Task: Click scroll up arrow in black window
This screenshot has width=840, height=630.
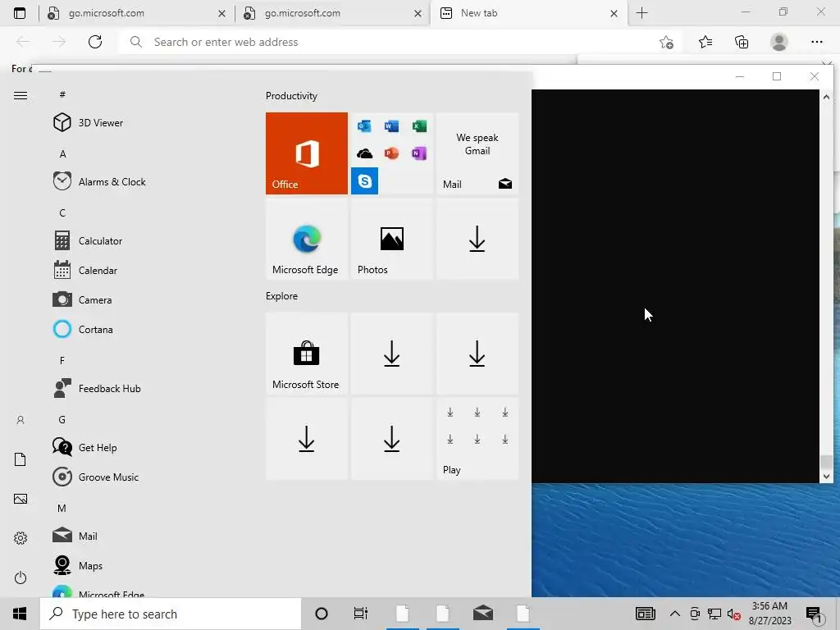Action: [x=826, y=97]
